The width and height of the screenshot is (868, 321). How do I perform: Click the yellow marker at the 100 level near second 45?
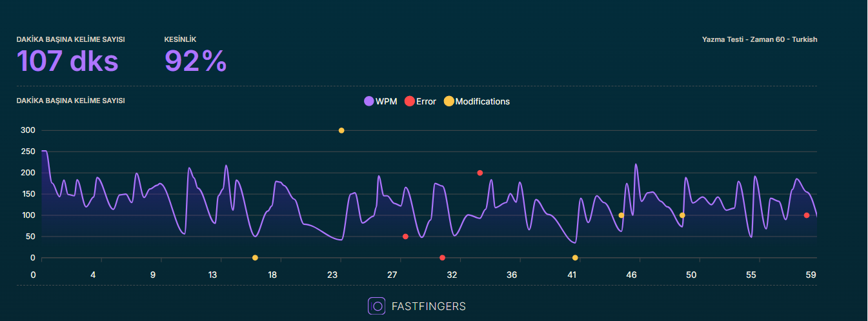(x=621, y=215)
